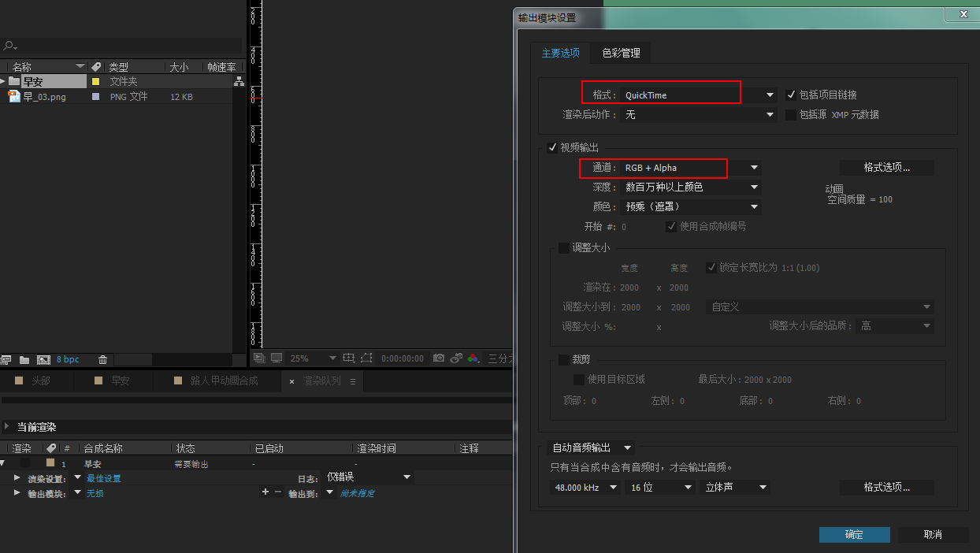The image size is (980, 553).
Task: Click the label tag icon in render queue header
Action: coord(53,448)
